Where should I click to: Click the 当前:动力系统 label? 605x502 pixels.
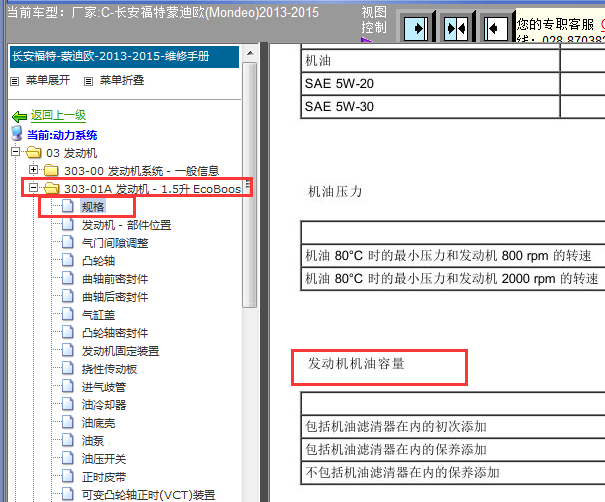(x=62, y=135)
